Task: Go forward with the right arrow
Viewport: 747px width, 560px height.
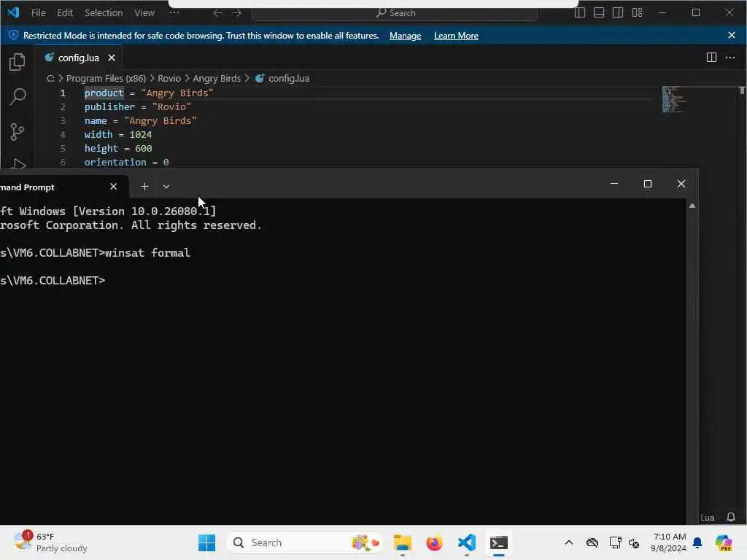Action: [x=237, y=13]
